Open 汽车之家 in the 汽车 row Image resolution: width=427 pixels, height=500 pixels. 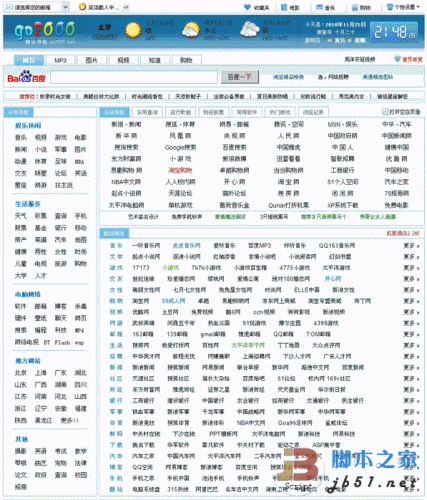pos(143,456)
